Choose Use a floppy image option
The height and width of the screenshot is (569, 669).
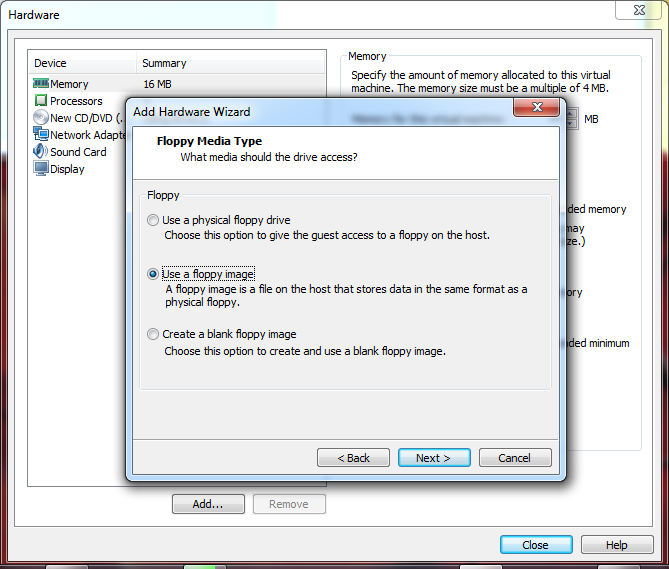pyautogui.click(x=153, y=274)
